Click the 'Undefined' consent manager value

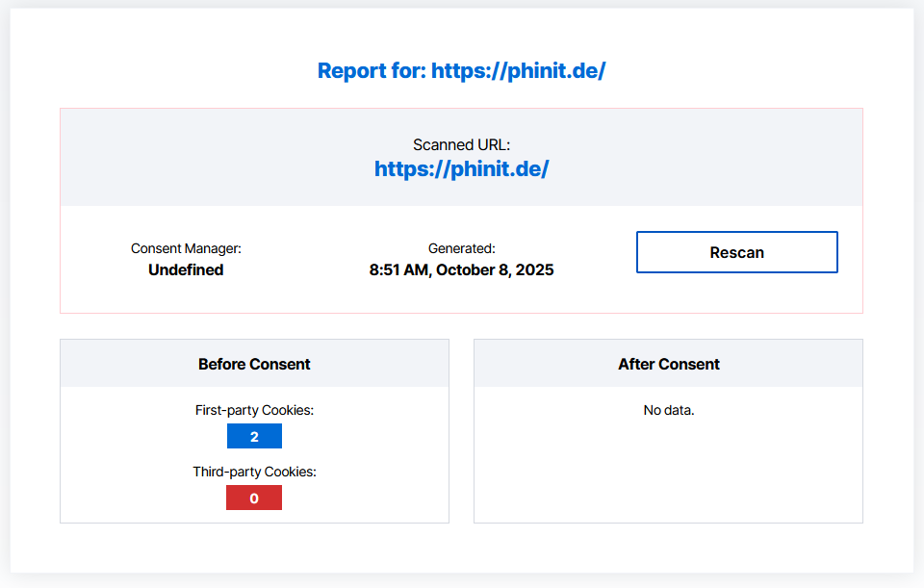click(186, 270)
